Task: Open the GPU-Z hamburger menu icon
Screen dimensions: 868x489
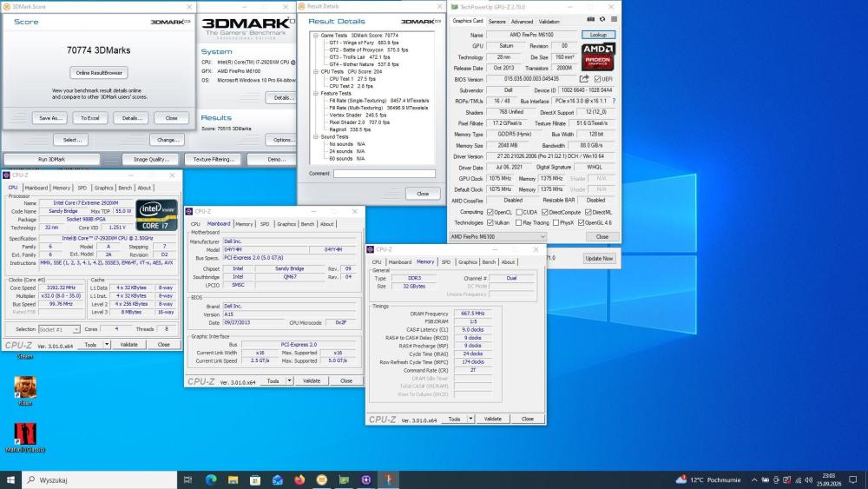Action: 614,20
